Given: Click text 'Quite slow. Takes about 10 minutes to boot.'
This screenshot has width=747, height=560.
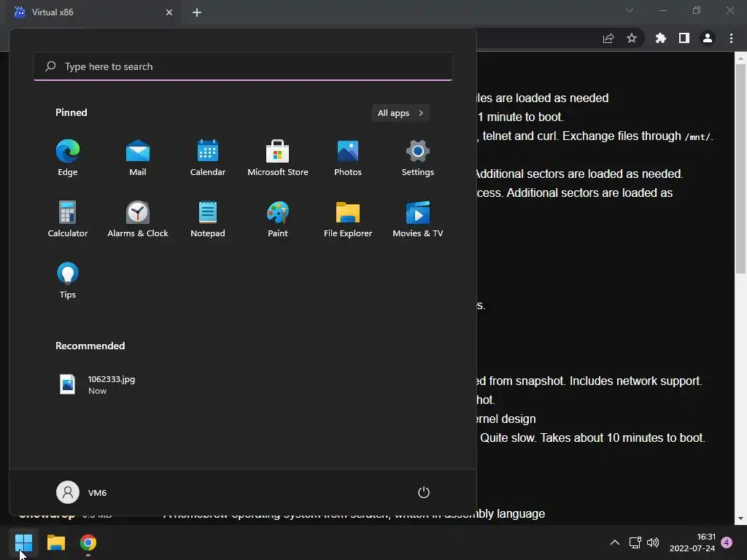Looking at the screenshot, I should [592, 437].
